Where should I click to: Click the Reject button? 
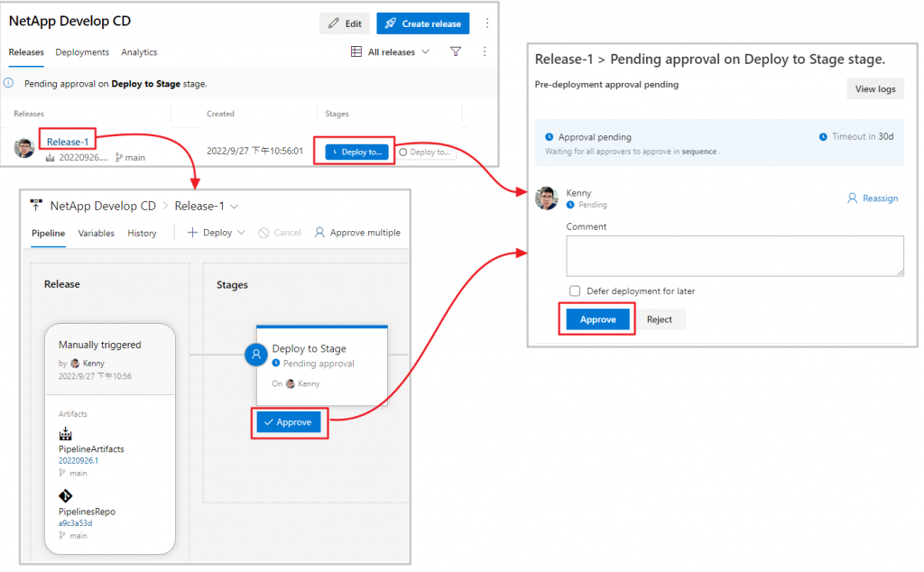tap(660, 319)
